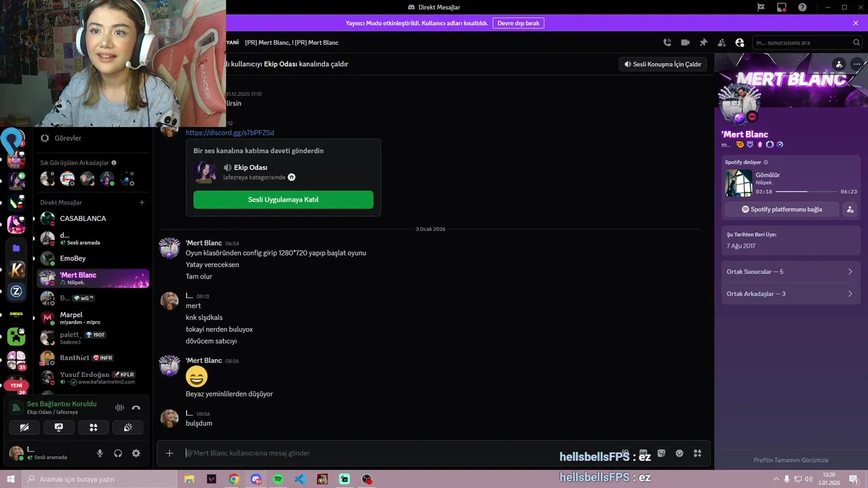Click 'Mert Blanc name on the 06:54 message
The image size is (868, 488).
pyautogui.click(x=203, y=243)
